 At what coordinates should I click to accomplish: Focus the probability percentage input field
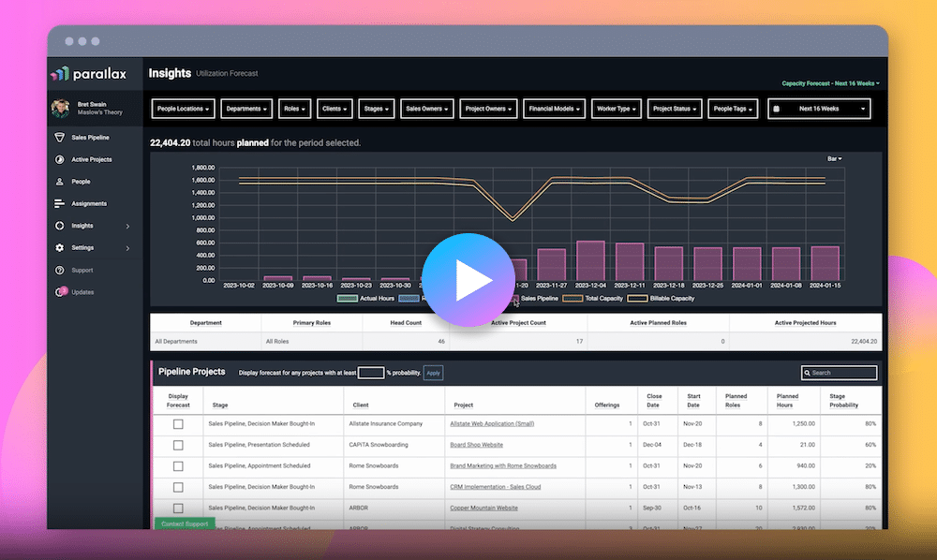point(371,373)
